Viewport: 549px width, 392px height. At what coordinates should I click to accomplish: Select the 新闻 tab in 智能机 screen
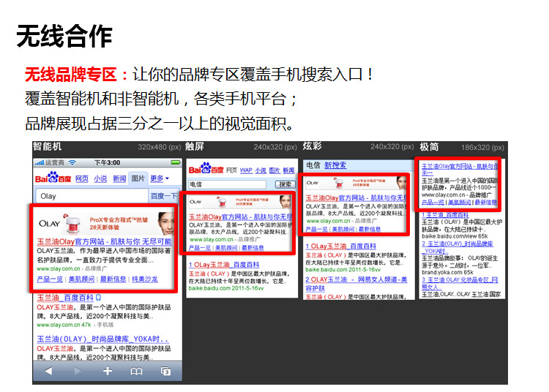[119, 178]
